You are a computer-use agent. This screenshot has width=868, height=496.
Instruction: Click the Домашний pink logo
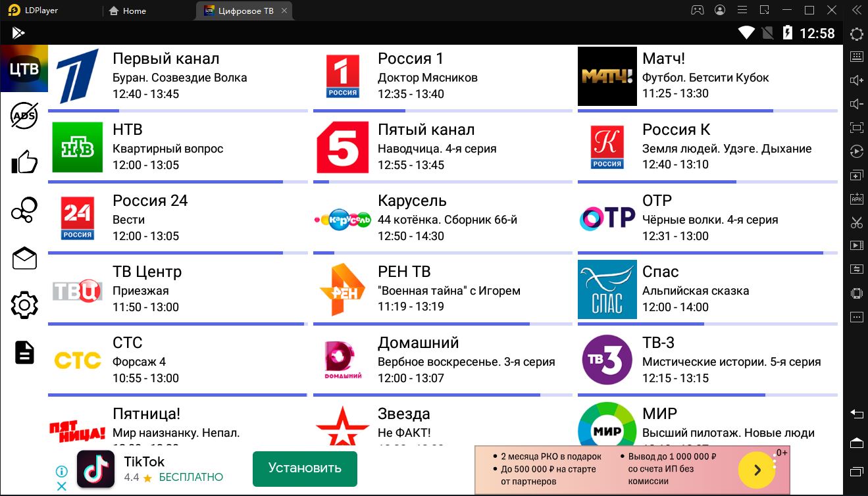(342, 360)
